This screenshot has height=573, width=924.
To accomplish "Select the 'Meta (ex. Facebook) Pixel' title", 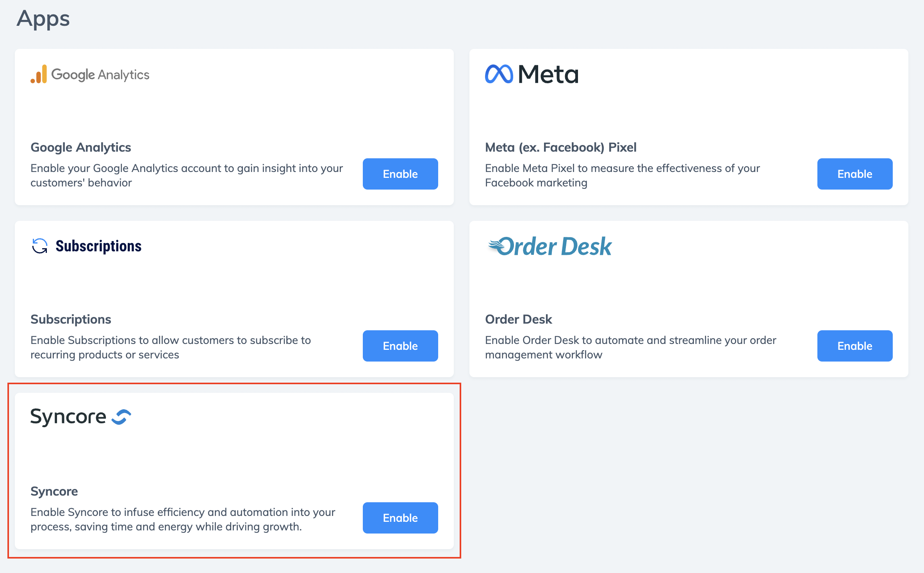I will [x=560, y=147].
